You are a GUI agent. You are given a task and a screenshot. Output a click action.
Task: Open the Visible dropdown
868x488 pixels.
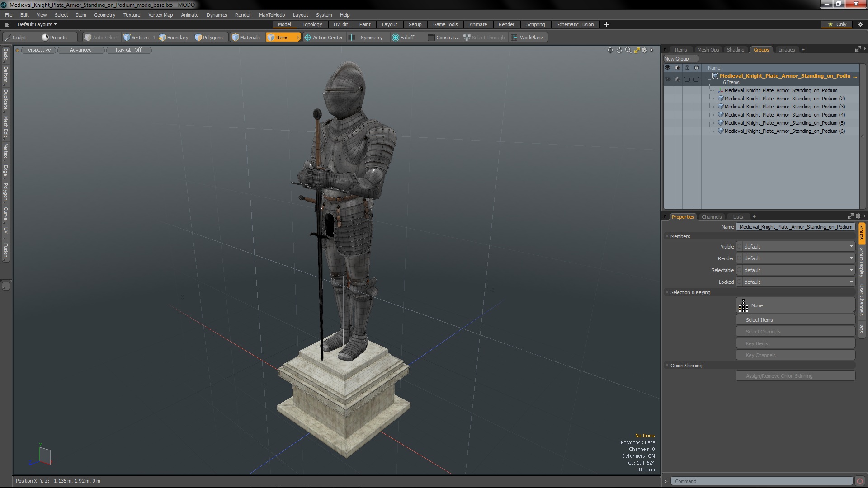(796, 247)
